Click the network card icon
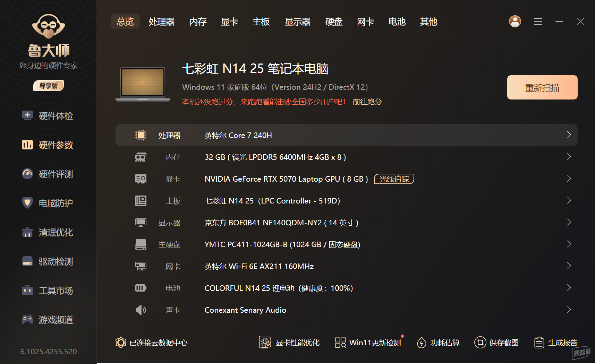 point(141,266)
